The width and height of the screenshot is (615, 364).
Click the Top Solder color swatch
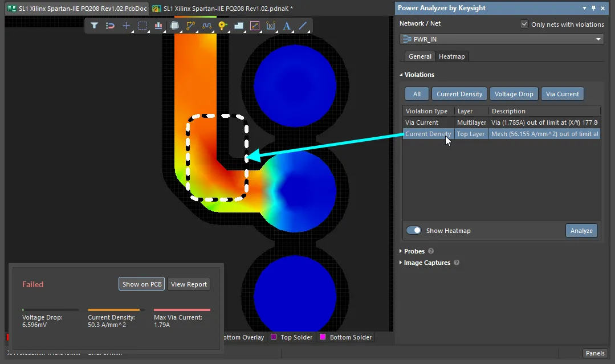[275, 337]
